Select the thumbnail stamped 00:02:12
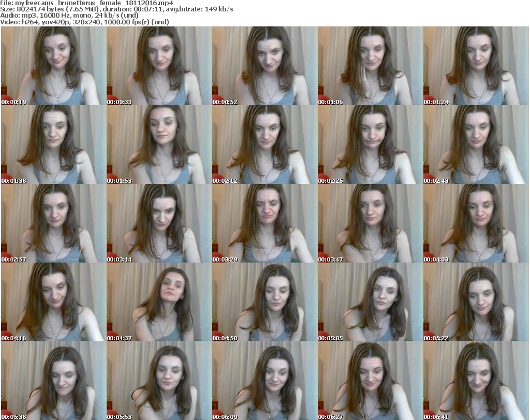530x420 pixels. coord(264,144)
